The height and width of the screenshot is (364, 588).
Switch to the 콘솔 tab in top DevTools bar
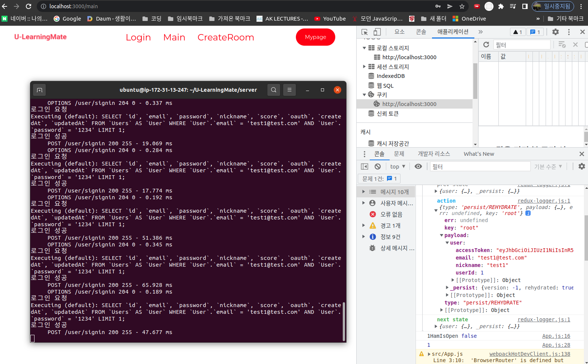(x=421, y=32)
